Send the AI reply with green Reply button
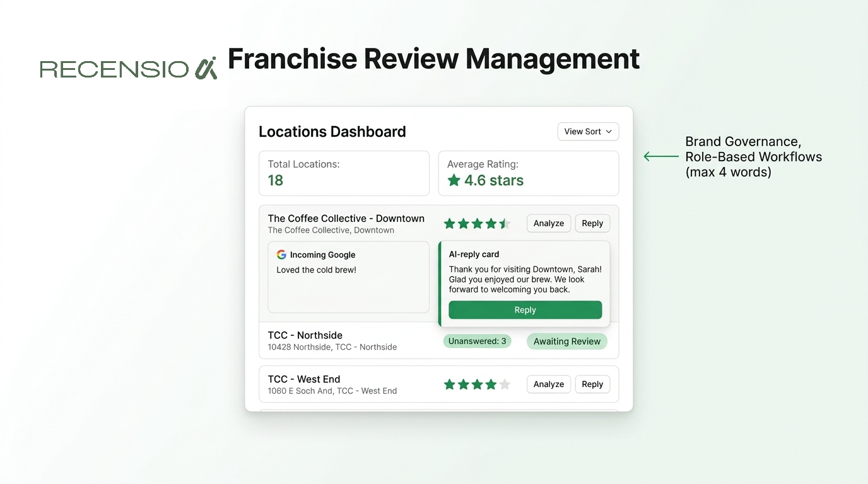Image resolution: width=868 pixels, height=484 pixels. pos(525,310)
